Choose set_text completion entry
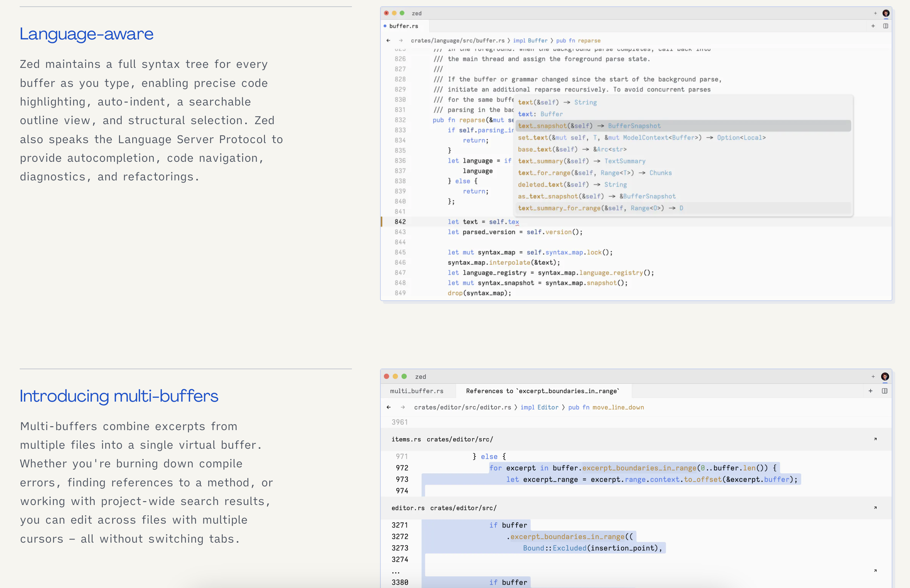 click(x=683, y=138)
